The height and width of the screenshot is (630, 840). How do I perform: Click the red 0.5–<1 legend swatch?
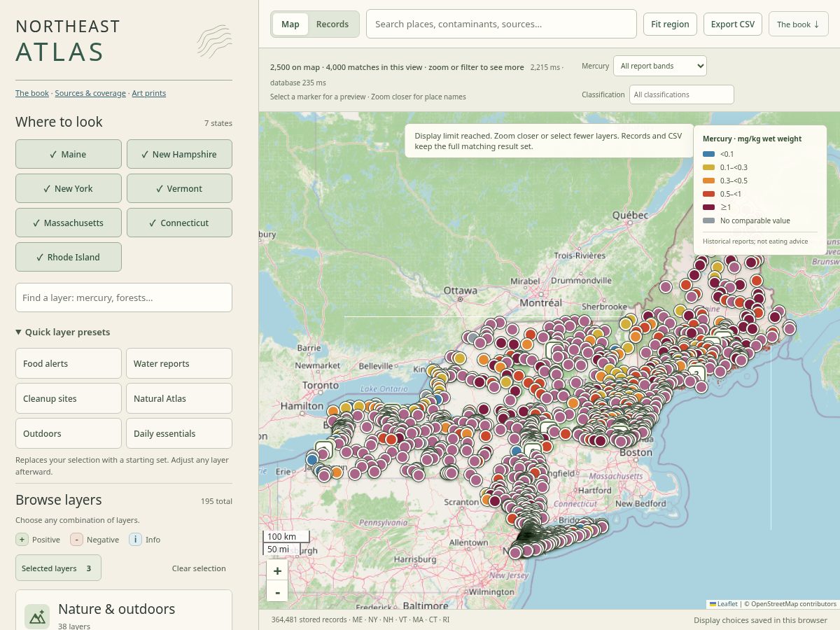(x=709, y=194)
